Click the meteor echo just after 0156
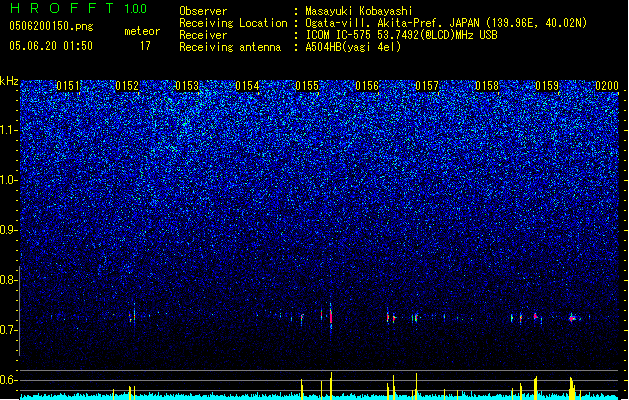 (x=388, y=316)
